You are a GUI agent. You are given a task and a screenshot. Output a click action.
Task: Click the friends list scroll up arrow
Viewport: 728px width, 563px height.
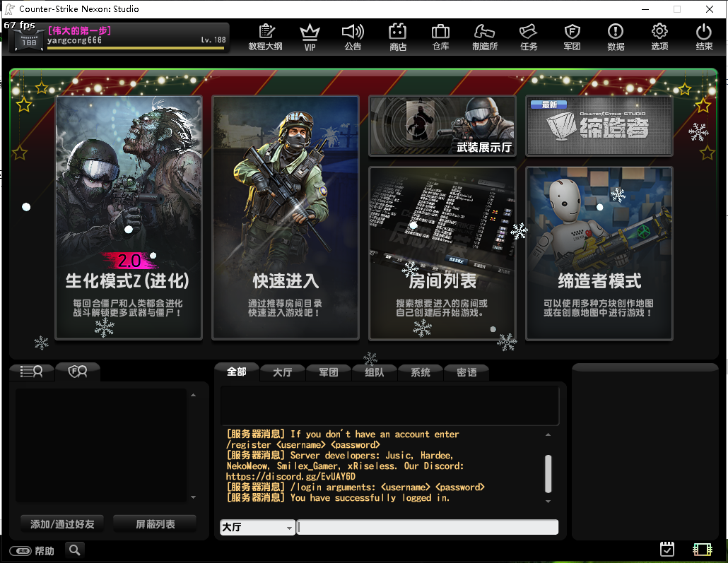pos(193,395)
